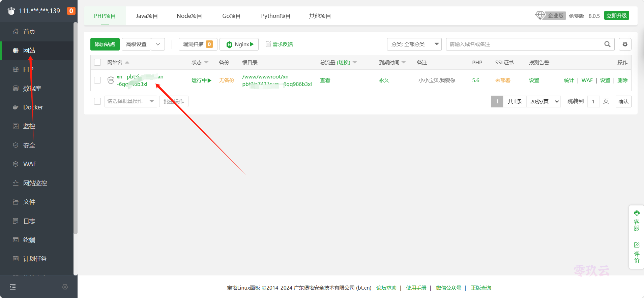The image size is (644, 298).
Task: Open the table settings gear icon
Action: click(625, 44)
